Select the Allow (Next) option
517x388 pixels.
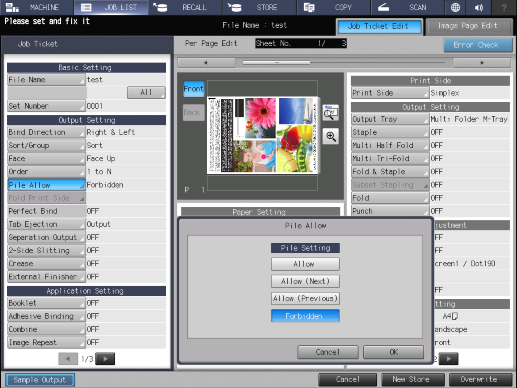[305, 281]
